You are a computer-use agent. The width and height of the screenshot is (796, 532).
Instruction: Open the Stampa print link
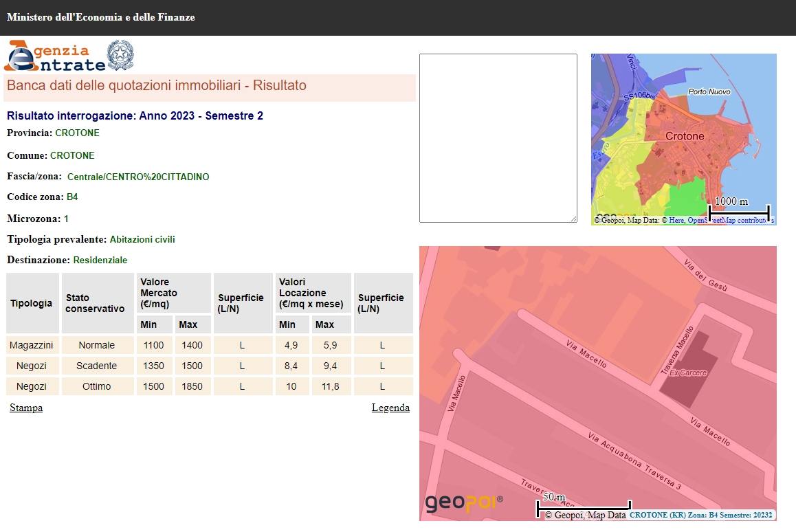coord(26,408)
